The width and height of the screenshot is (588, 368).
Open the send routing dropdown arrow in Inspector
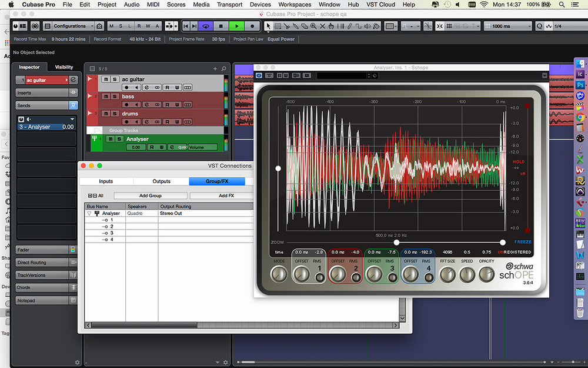(72, 119)
